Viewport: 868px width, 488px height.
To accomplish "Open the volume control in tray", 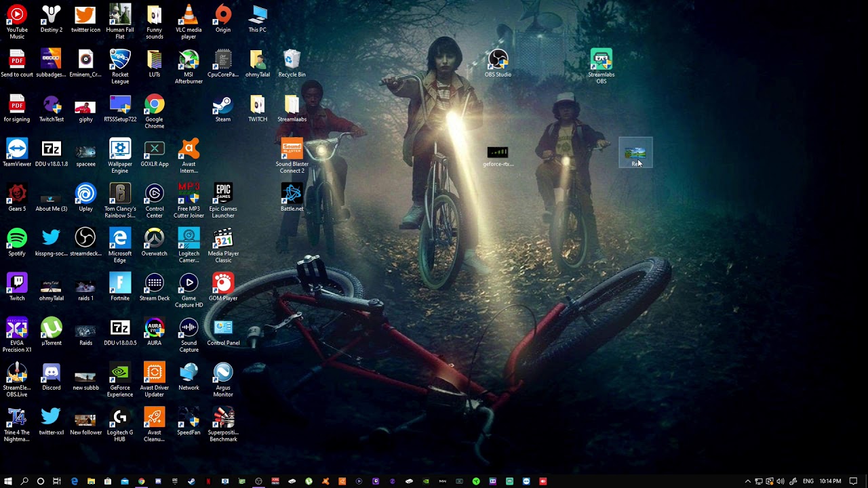I will pos(781,481).
